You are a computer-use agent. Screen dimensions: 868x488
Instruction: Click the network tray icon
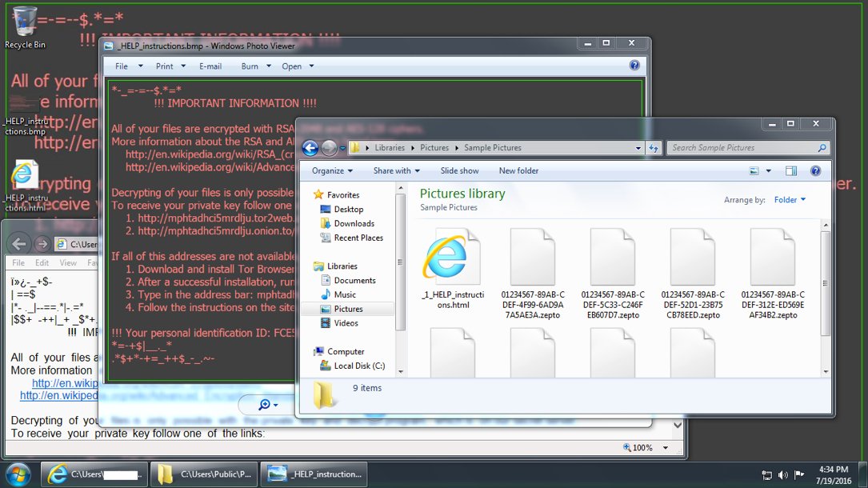pos(766,475)
